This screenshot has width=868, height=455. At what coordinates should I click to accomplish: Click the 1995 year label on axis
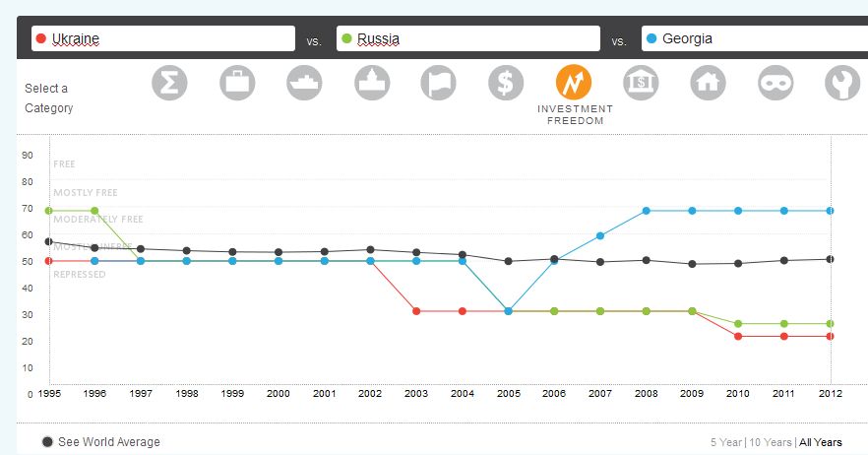coord(49,394)
